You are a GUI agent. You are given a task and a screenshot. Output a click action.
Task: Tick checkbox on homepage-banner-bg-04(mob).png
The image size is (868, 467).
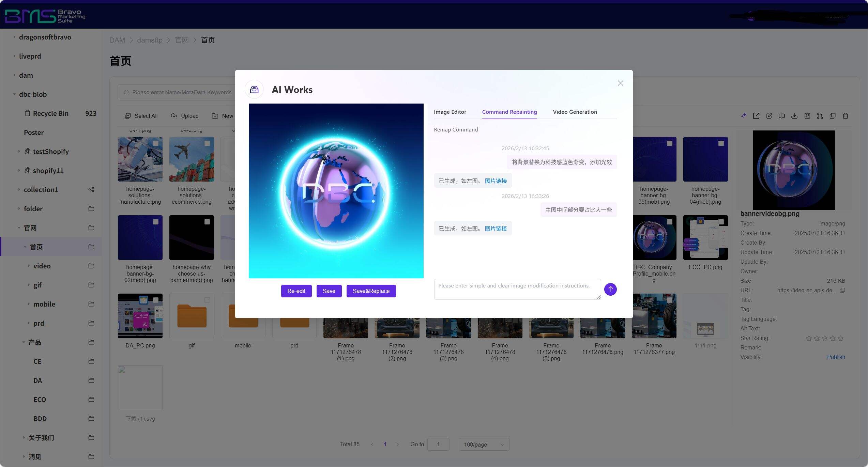(x=721, y=143)
